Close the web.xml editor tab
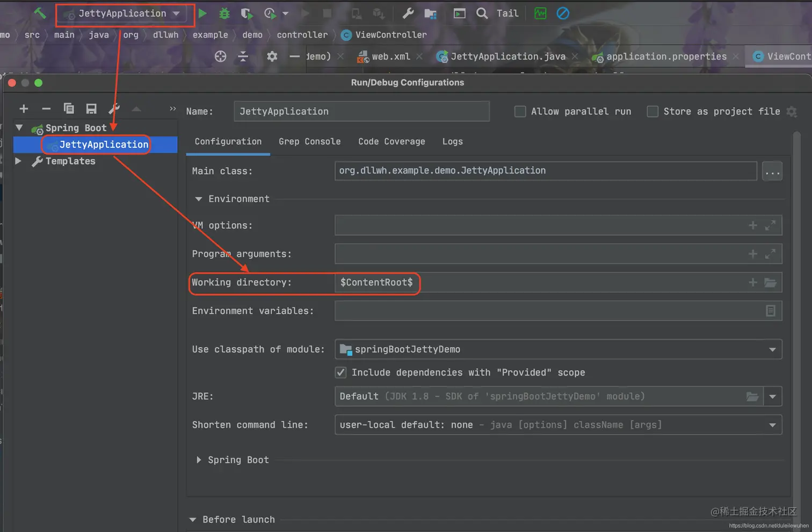Screen dimensions: 812x532 pos(419,56)
